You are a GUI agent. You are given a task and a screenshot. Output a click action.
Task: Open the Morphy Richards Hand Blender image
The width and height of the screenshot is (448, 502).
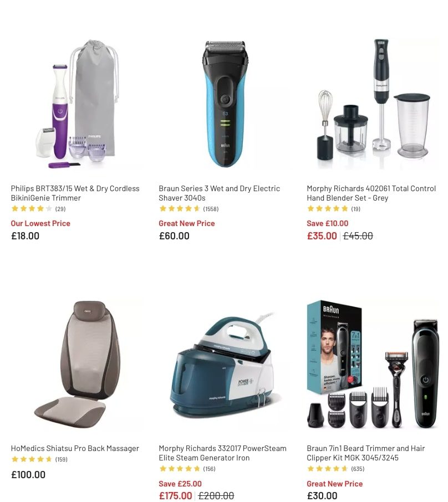(373, 104)
